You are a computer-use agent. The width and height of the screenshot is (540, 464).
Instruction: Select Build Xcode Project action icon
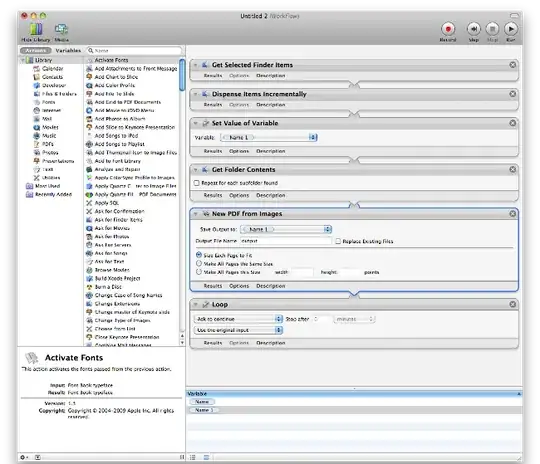[x=89, y=278]
